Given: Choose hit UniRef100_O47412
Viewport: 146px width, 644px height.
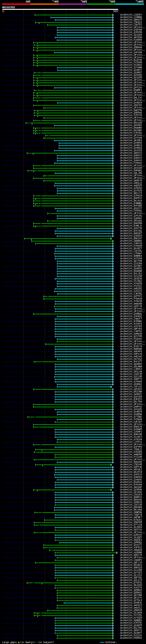Looking at the screenshot, I should coord(131,359).
